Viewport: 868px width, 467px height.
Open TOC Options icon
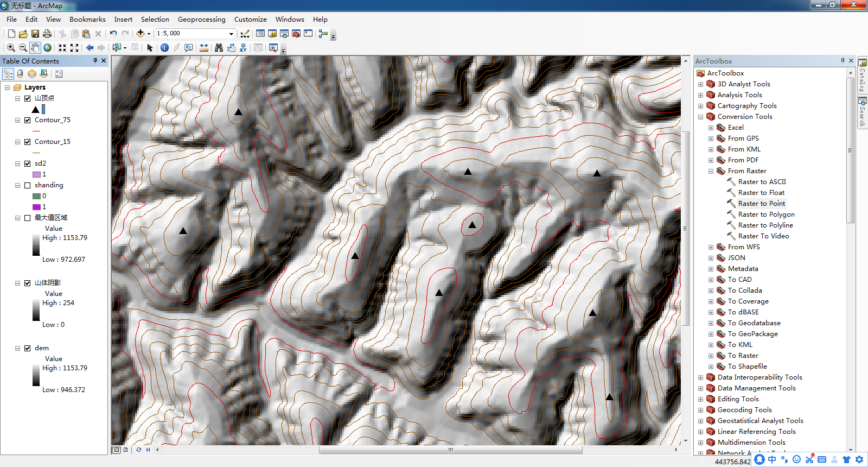[59, 73]
